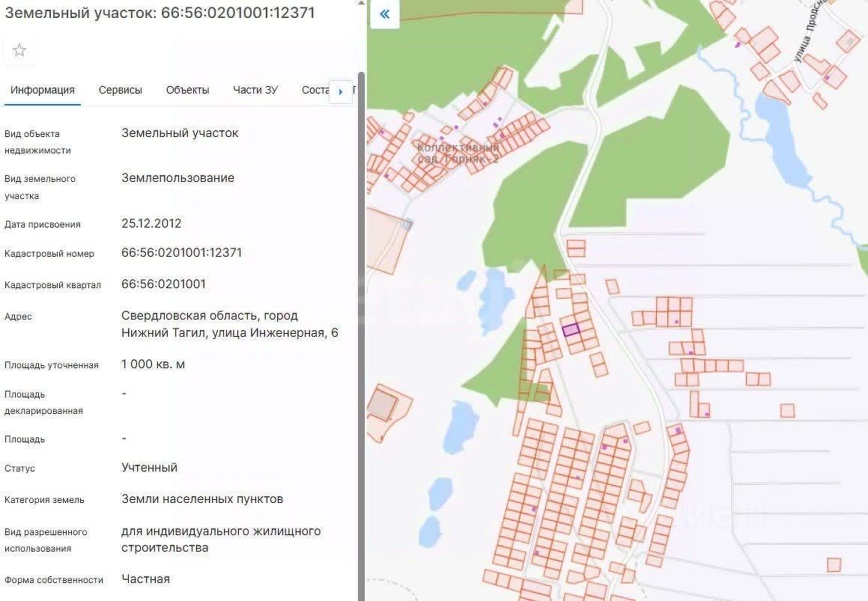This screenshot has width=868, height=601.
Task: Click the address text on Инженерная street
Action: (230, 324)
